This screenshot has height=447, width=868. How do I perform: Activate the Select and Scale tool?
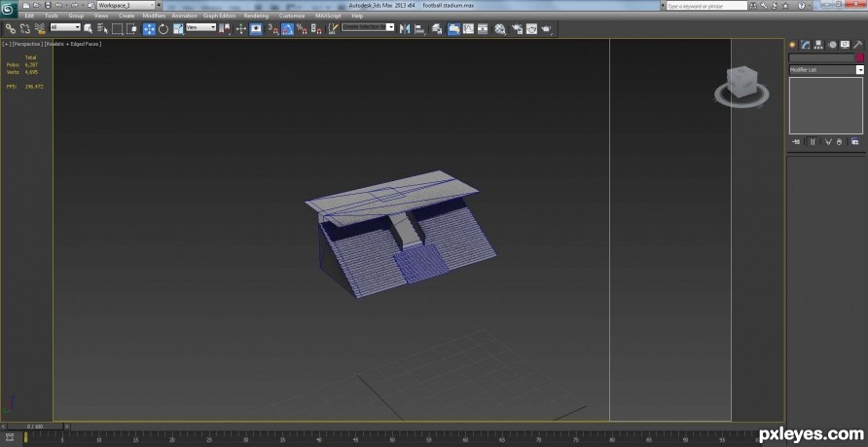178,29
